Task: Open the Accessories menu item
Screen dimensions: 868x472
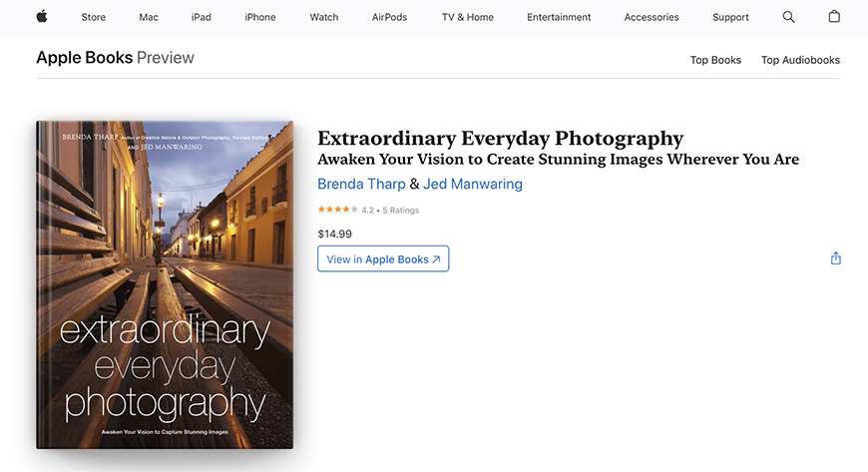Action: pyautogui.click(x=651, y=17)
